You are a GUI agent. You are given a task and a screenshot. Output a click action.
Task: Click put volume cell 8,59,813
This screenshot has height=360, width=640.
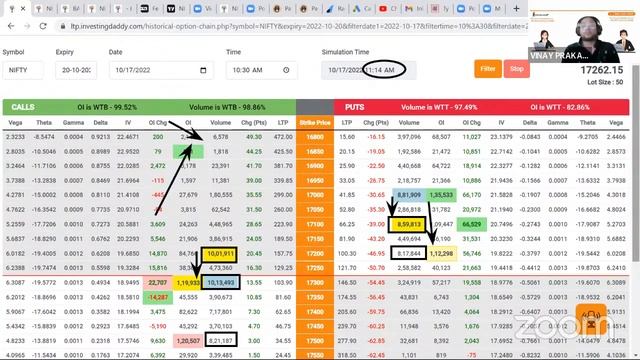point(409,224)
